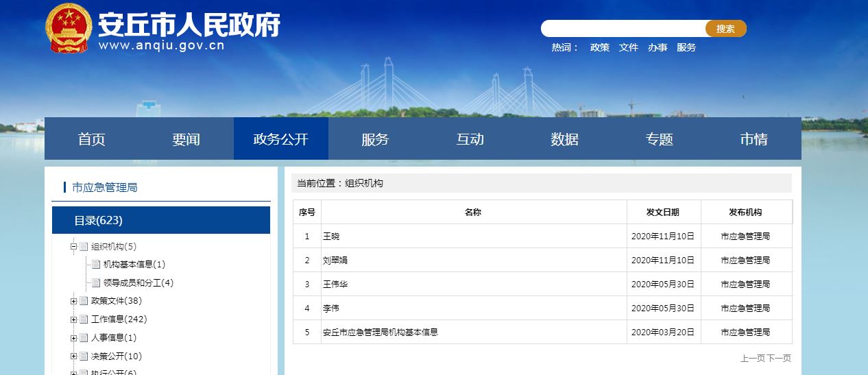Click the document icon beside 政策文件(38)

click(84, 301)
